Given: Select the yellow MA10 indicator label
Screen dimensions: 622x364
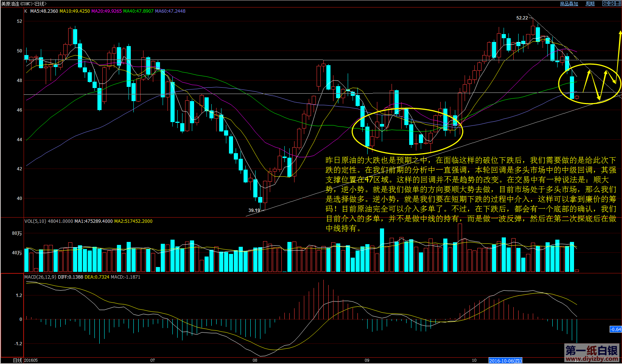Looking at the screenshot, I should pyautogui.click(x=75, y=11).
